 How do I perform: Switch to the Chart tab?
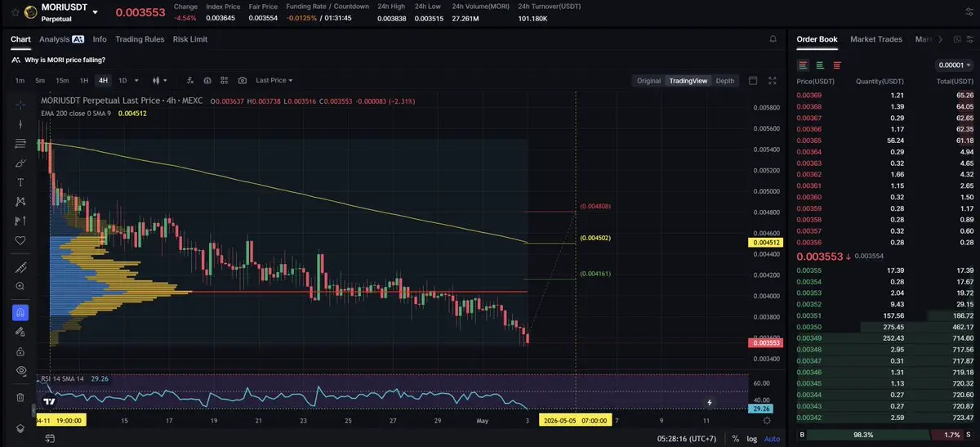tap(20, 39)
